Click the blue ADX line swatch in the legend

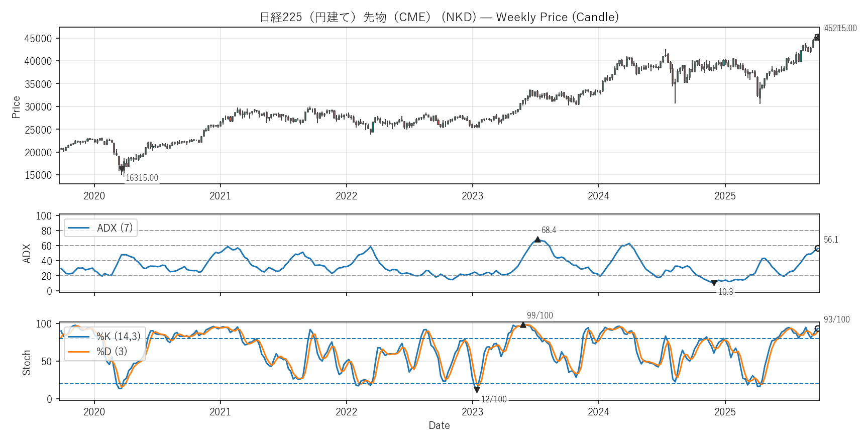79,228
